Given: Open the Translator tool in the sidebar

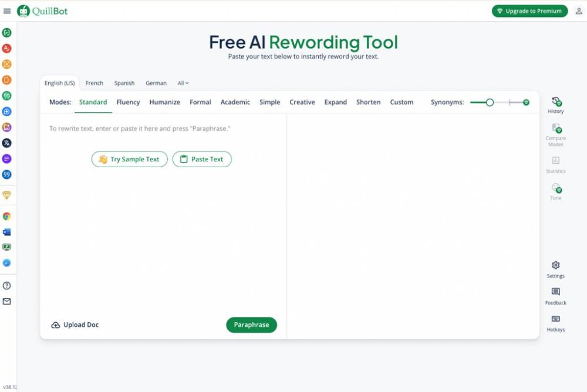Looking at the screenshot, I should coord(7,143).
